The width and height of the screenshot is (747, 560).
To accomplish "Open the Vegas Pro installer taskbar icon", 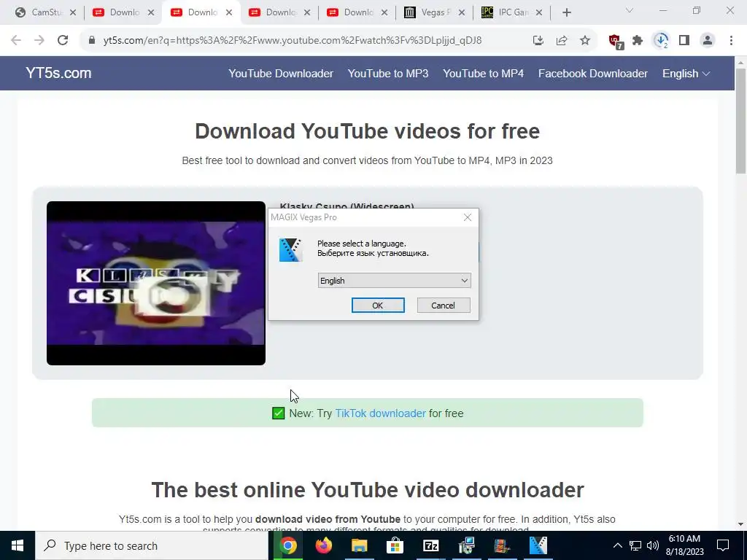I will 538,545.
